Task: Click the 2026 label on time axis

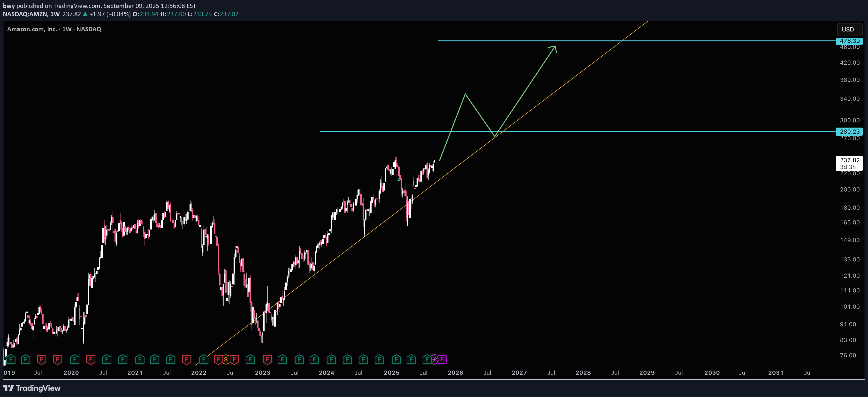Action: (455, 373)
